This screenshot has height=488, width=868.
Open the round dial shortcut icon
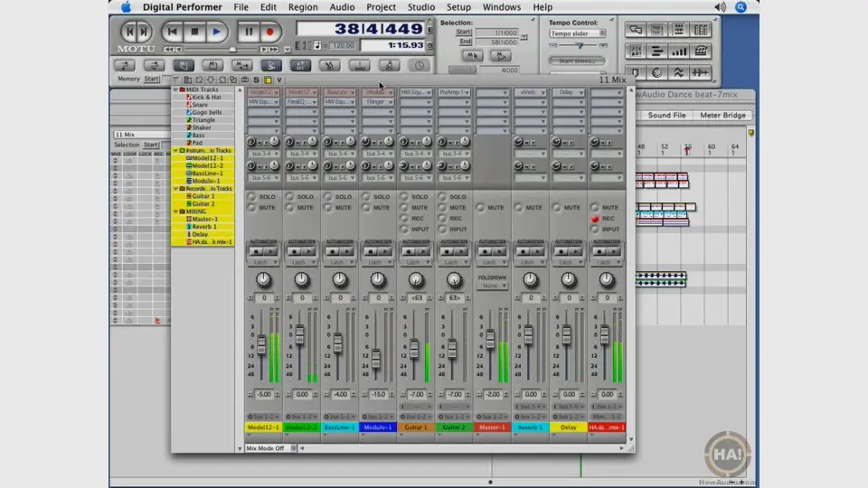tap(657, 72)
